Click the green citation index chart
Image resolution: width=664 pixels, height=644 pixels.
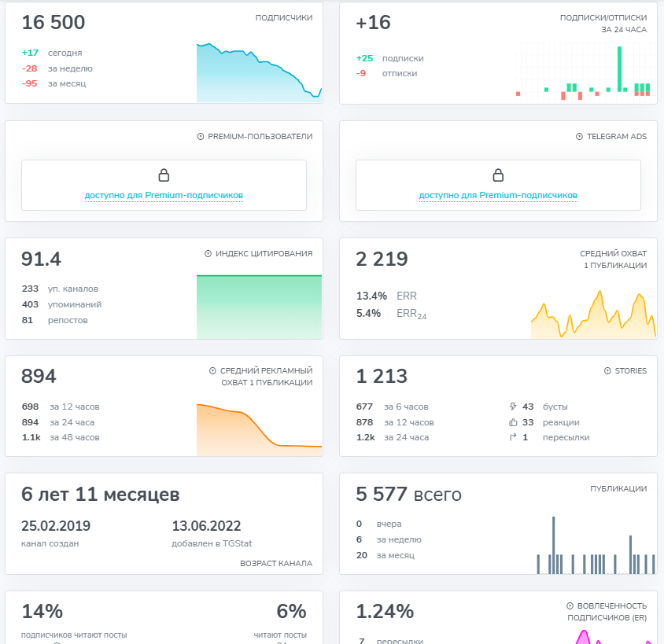point(259,307)
